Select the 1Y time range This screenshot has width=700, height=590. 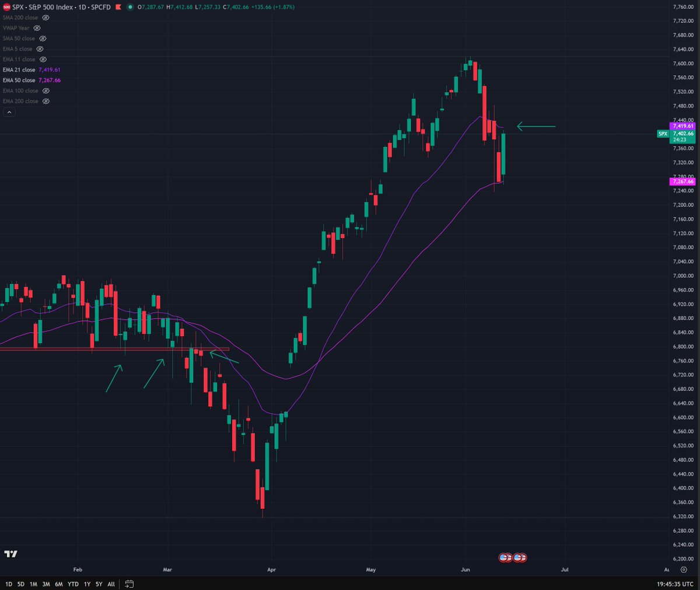point(87,584)
